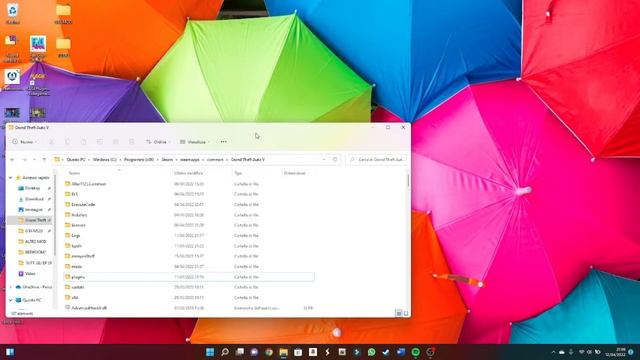
Task: Click the file list vertical scrollbar
Action: tap(408, 180)
